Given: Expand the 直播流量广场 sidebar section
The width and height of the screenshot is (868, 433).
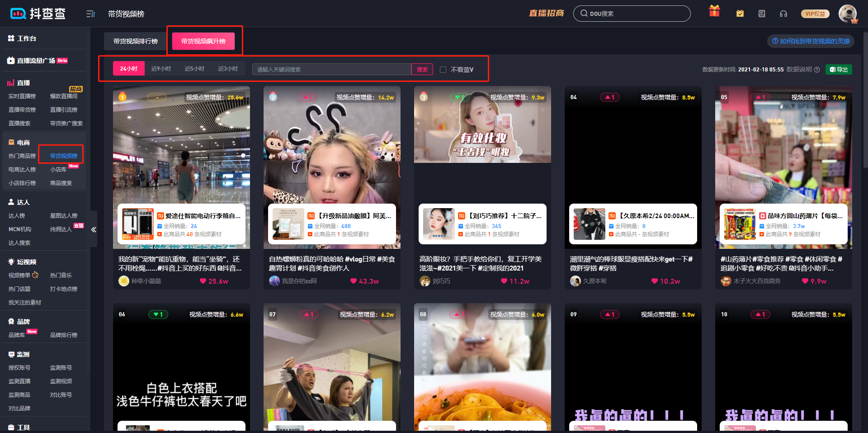Looking at the screenshot, I should (x=36, y=61).
